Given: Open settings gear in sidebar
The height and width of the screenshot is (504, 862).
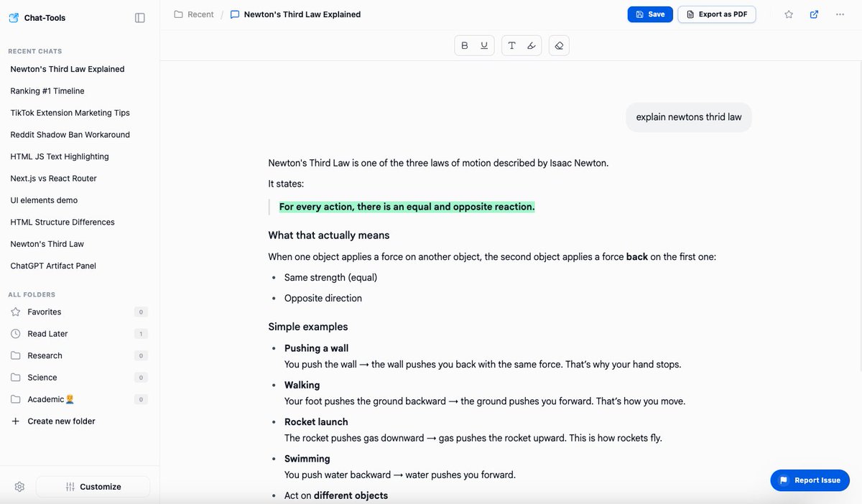Looking at the screenshot, I should pos(19,487).
